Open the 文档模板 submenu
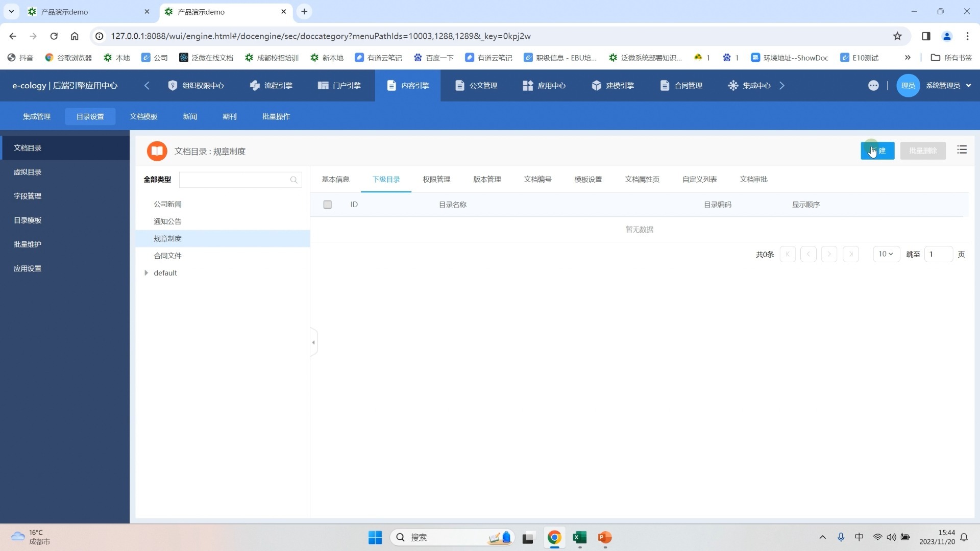The image size is (980, 551). coord(143,117)
